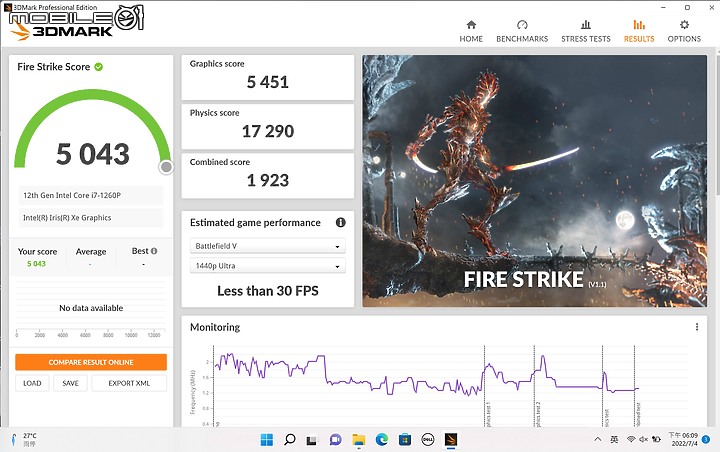Click the Graphics score value 5 451
The width and height of the screenshot is (720, 452).
point(268,82)
